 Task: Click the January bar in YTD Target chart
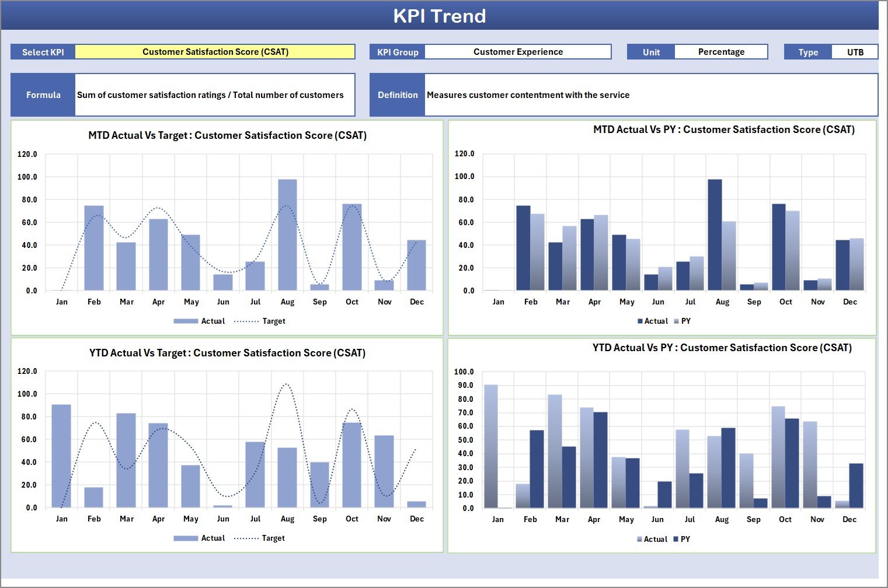coord(62,455)
